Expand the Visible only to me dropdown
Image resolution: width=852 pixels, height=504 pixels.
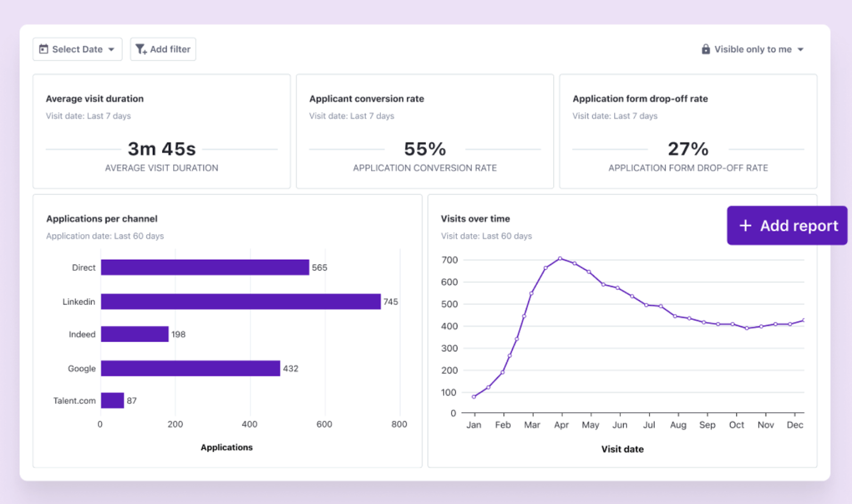(x=753, y=49)
